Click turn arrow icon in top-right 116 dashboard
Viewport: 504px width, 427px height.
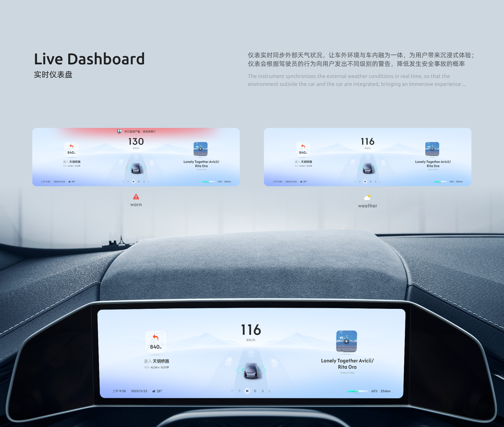pos(303,146)
